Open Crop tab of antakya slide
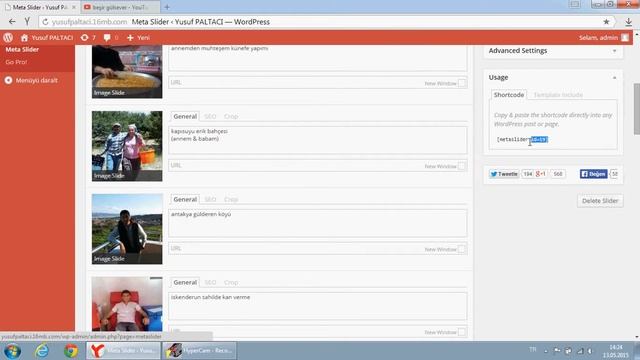The image size is (640, 360). tap(231, 200)
